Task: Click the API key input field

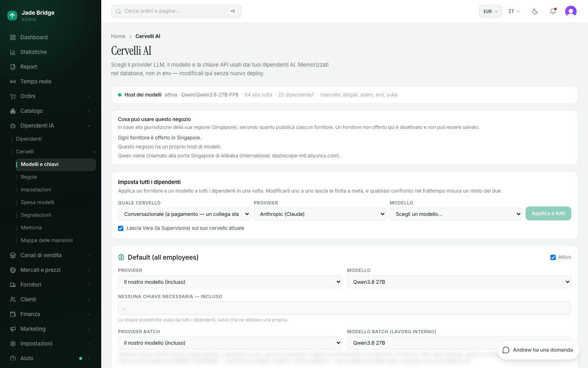Action: pyautogui.click(x=345, y=308)
